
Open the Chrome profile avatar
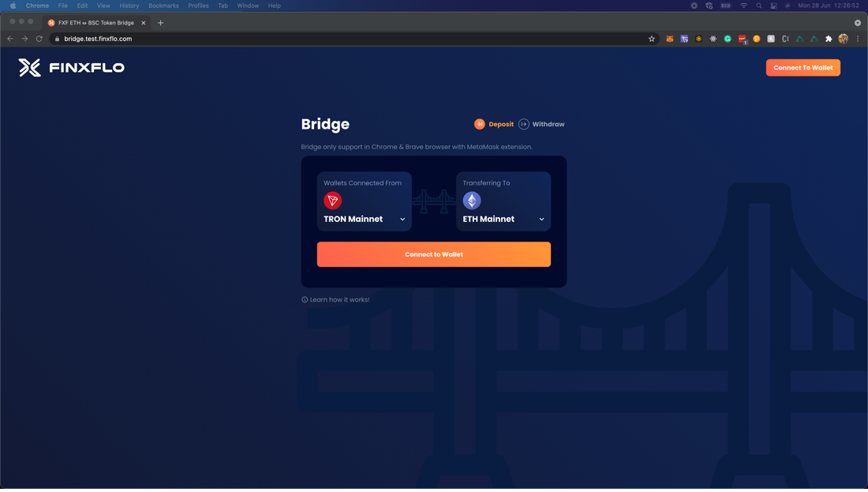[843, 39]
